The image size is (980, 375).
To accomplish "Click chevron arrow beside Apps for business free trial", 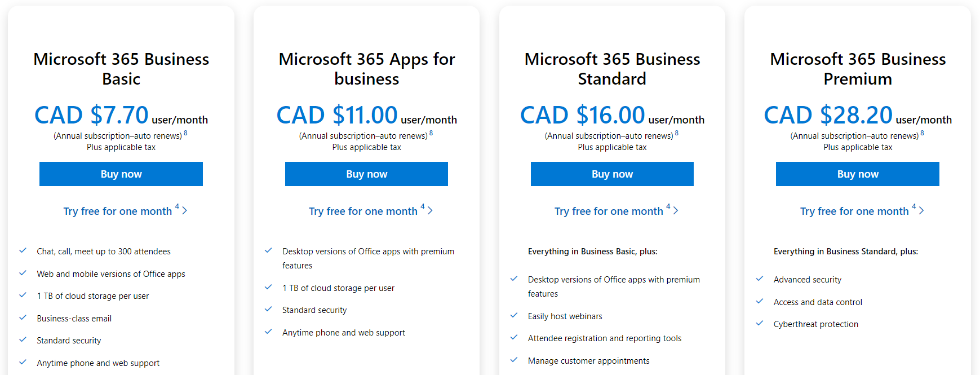I will [x=430, y=210].
